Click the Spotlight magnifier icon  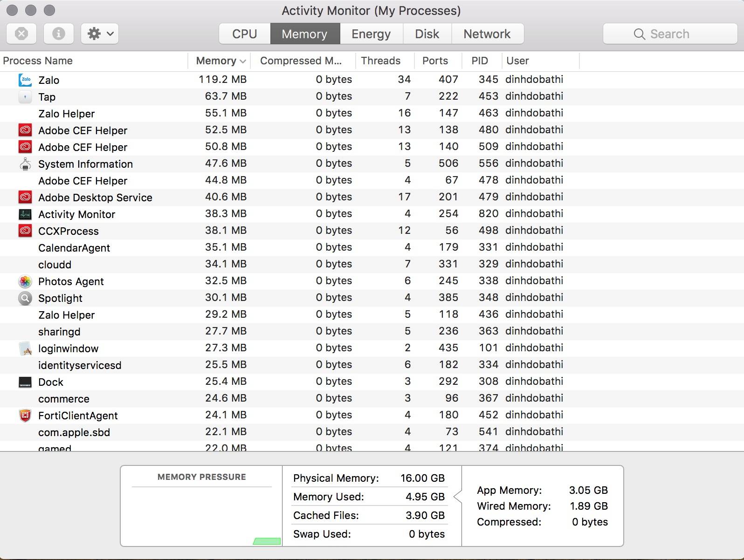point(25,298)
